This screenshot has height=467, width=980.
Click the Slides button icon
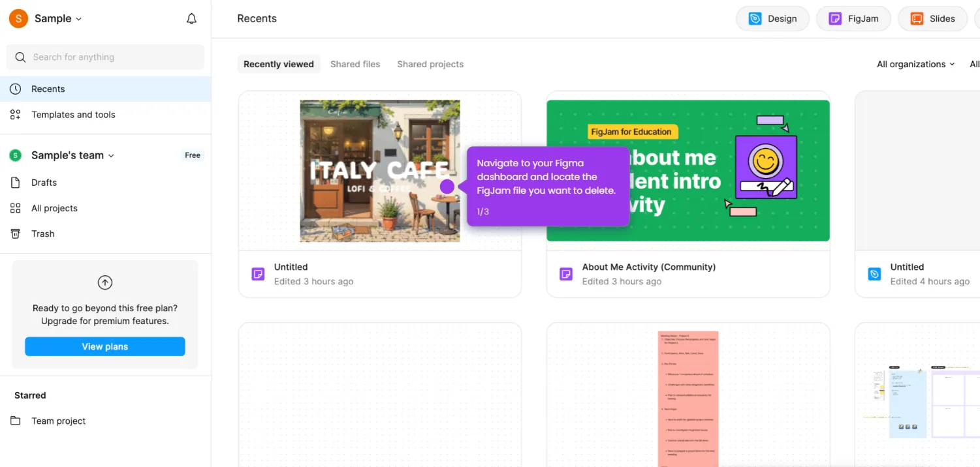pos(917,19)
